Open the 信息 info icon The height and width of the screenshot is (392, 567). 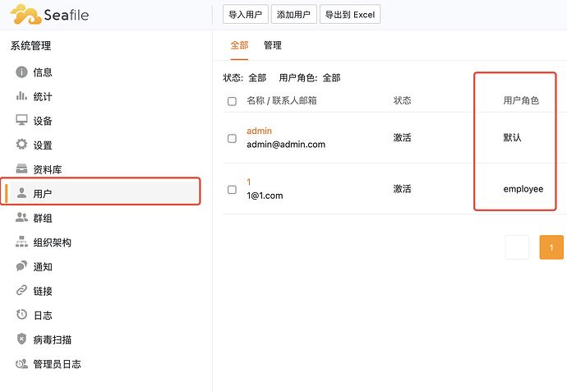pos(22,72)
